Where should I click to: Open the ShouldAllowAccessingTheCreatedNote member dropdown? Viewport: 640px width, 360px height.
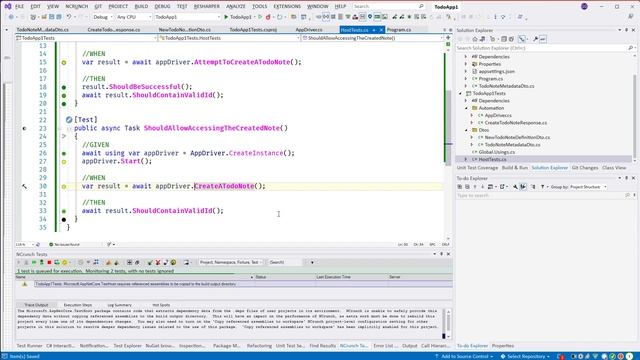tap(373, 38)
